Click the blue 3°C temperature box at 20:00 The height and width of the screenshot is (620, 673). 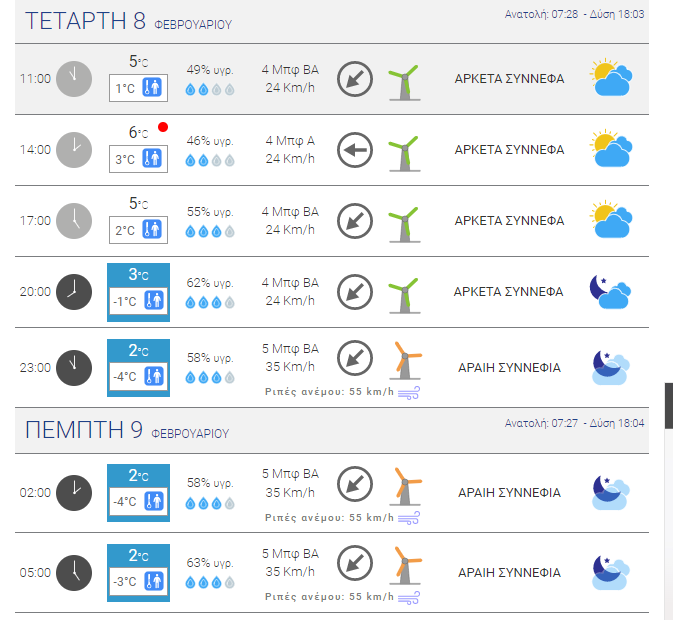pyautogui.click(x=138, y=292)
